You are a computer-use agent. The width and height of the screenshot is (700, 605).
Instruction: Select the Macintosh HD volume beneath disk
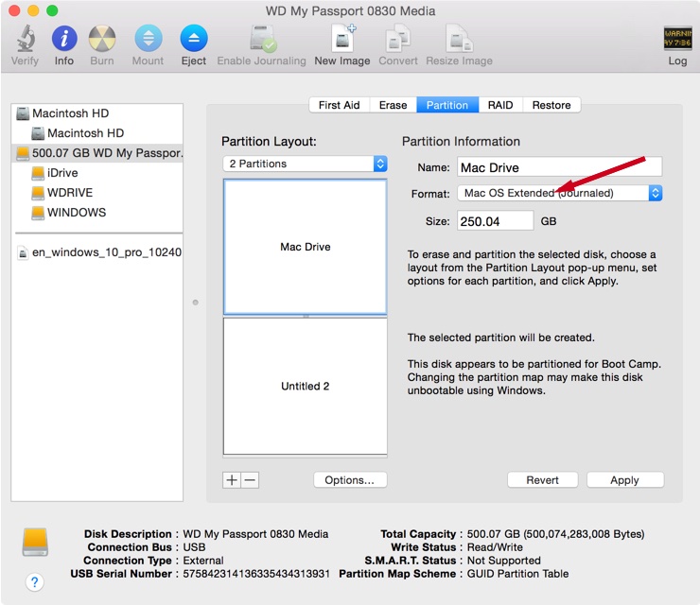tap(96, 133)
